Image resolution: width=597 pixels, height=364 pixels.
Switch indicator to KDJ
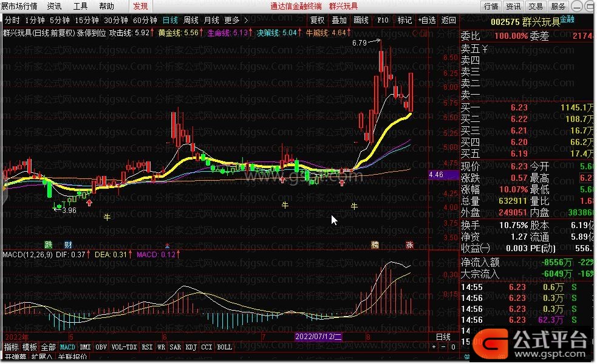coord(191,347)
